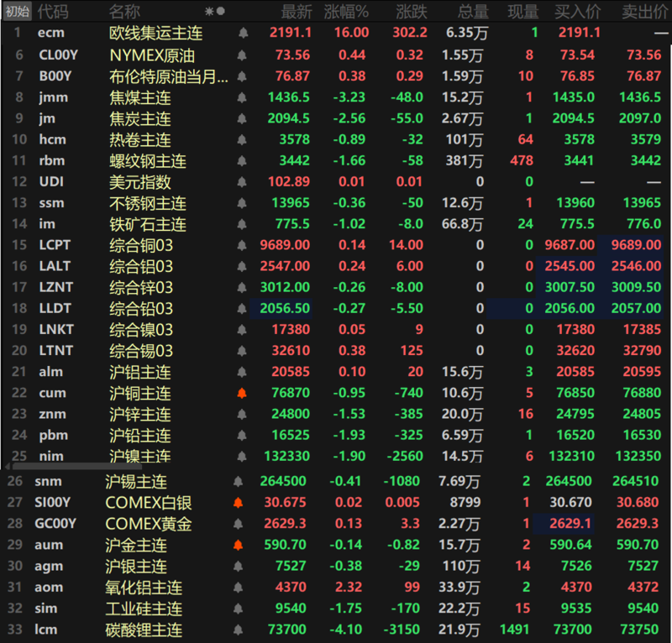Sort by the 最新 column header

[296, 12]
